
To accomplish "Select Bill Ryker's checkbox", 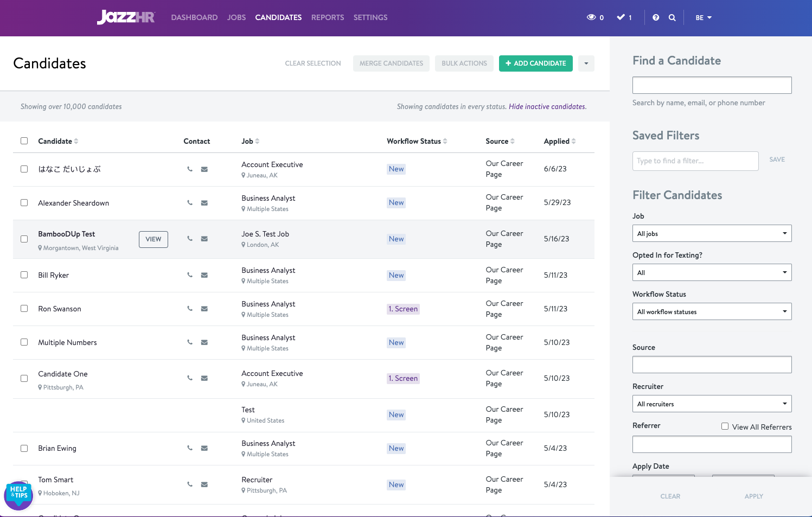I will 24,275.
